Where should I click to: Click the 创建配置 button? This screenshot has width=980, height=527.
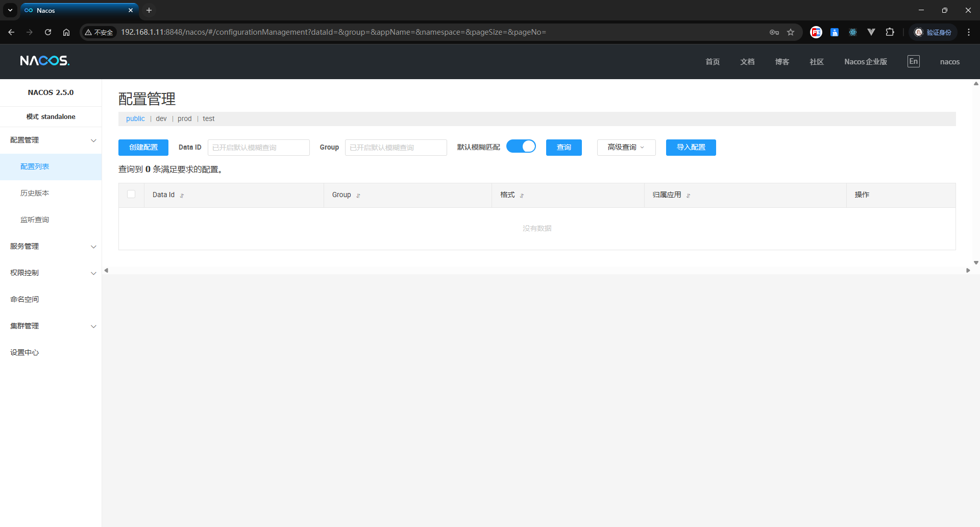(143, 147)
